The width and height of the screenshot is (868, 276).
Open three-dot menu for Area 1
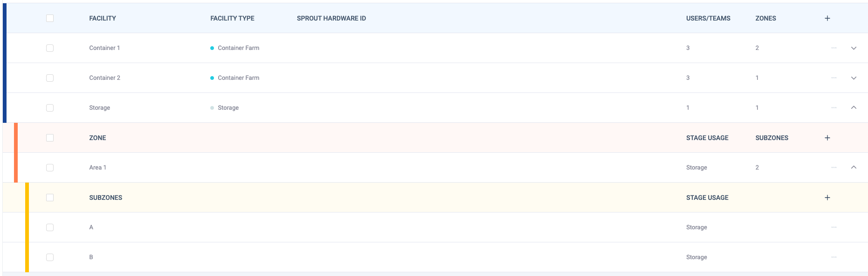coord(834,168)
